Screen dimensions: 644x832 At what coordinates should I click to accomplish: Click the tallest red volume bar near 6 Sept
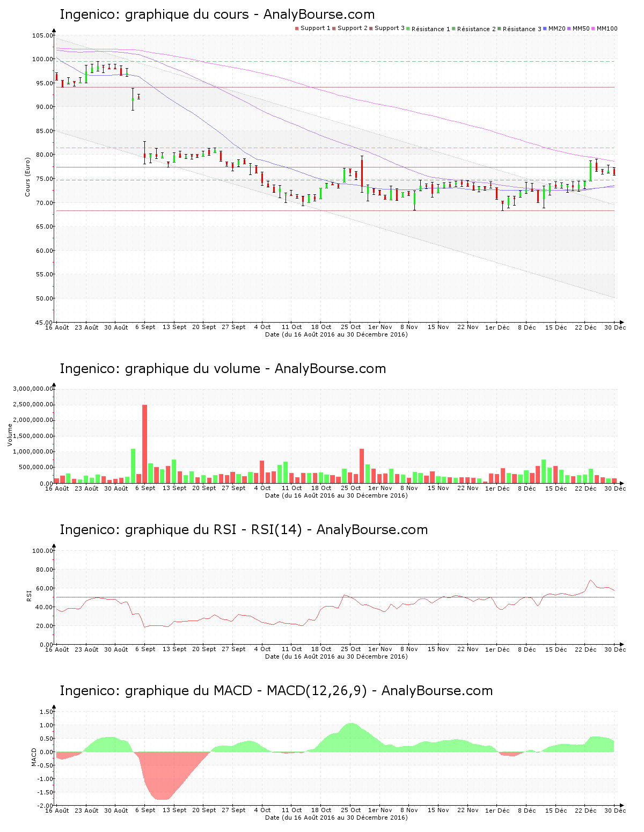pyautogui.click(x=145, y=444)
